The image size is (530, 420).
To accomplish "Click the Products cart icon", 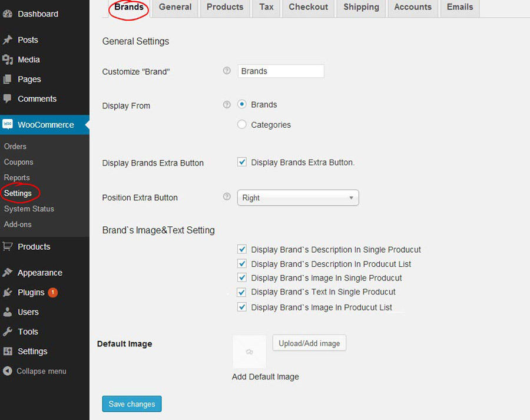I will point(8,246).
